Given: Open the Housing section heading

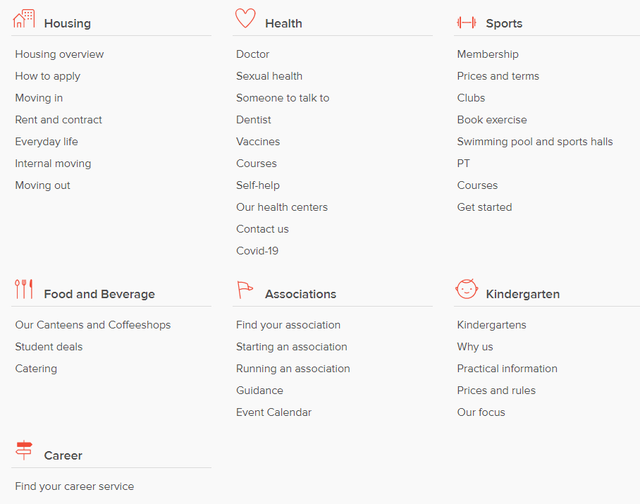Looking at the screenshot, I should click(x=67, y=23).
